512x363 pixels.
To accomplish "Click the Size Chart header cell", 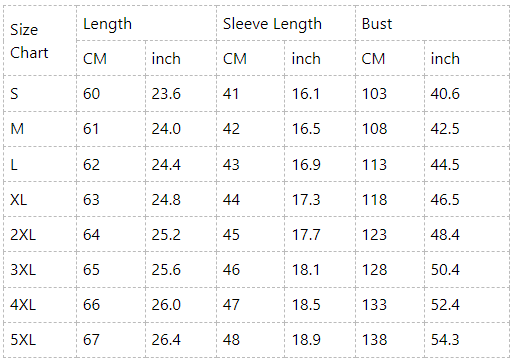I will tap(40, 41).
